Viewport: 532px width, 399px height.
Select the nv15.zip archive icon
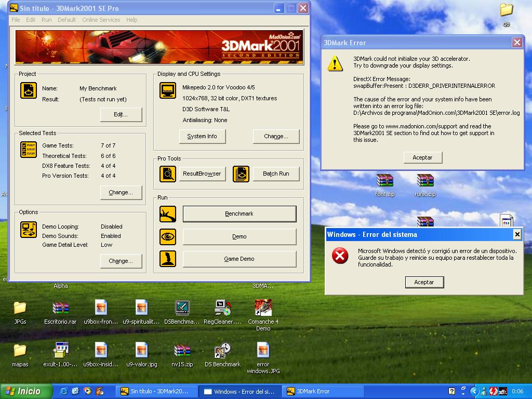[182, 355]
